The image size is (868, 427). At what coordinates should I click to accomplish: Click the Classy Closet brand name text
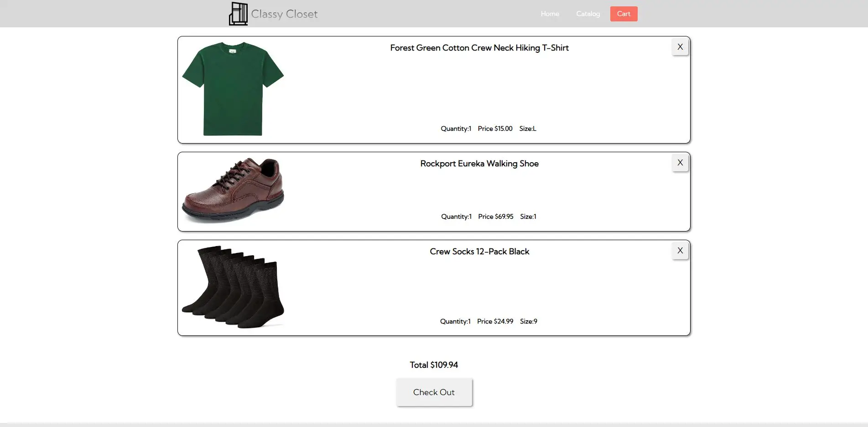pos(284,14)
